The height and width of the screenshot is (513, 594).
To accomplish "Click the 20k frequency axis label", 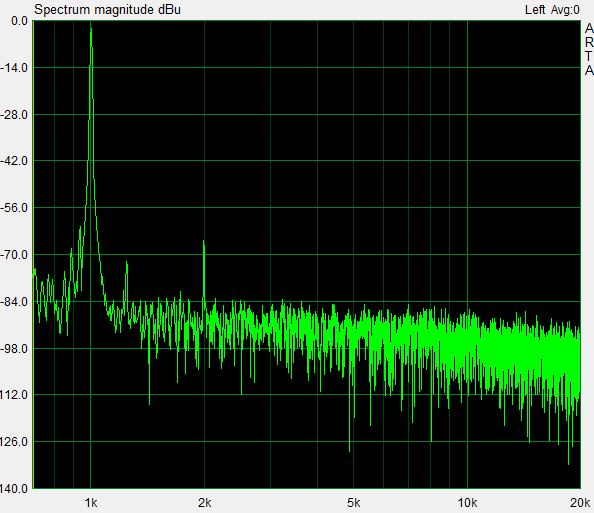I will pos(580,503).
